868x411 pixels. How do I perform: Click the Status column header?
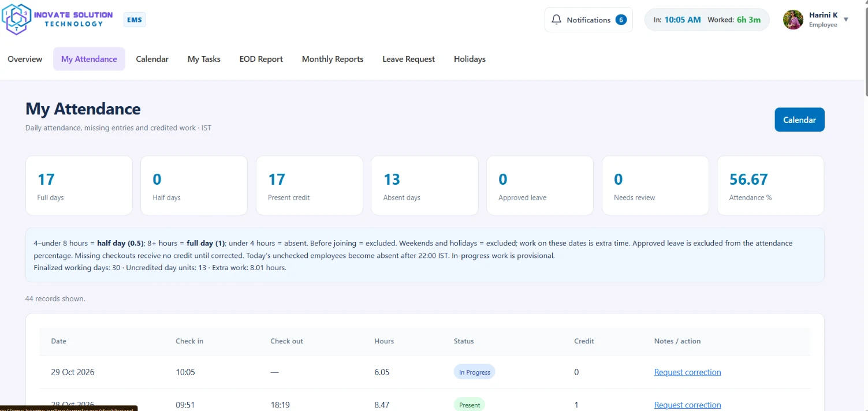464,341
